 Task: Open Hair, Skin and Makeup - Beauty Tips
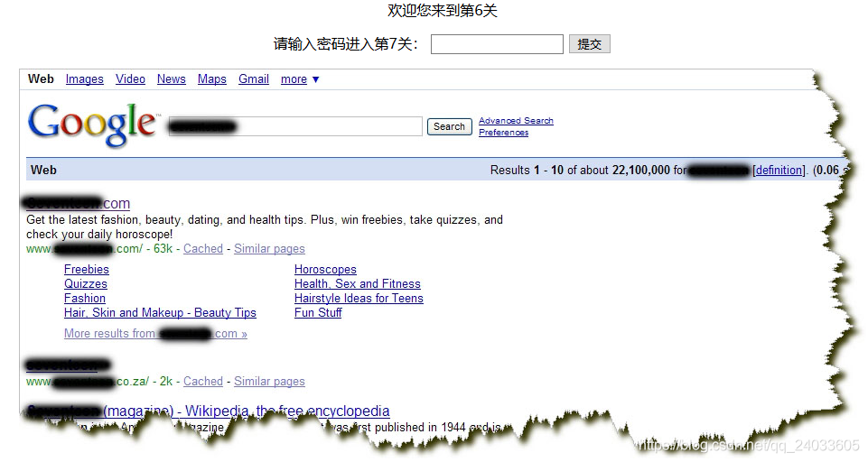tap(160, 312)
